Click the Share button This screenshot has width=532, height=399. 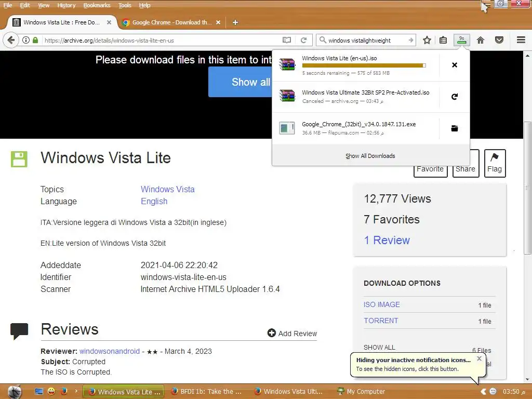(x=465, y=169)
